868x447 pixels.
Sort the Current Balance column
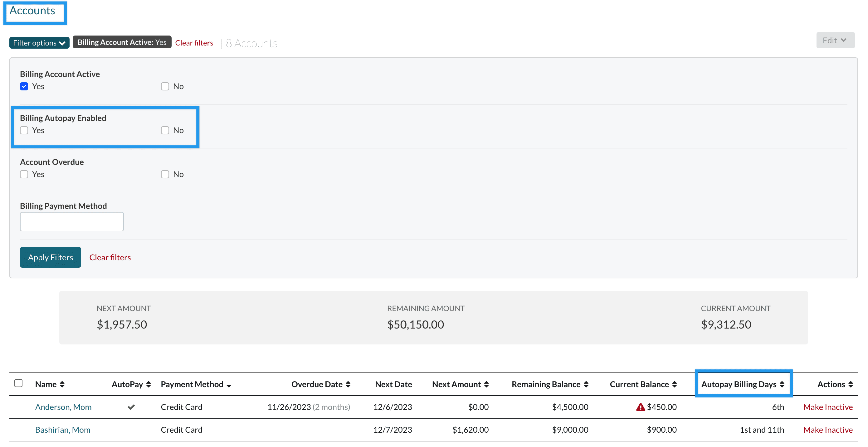(674, 384)
